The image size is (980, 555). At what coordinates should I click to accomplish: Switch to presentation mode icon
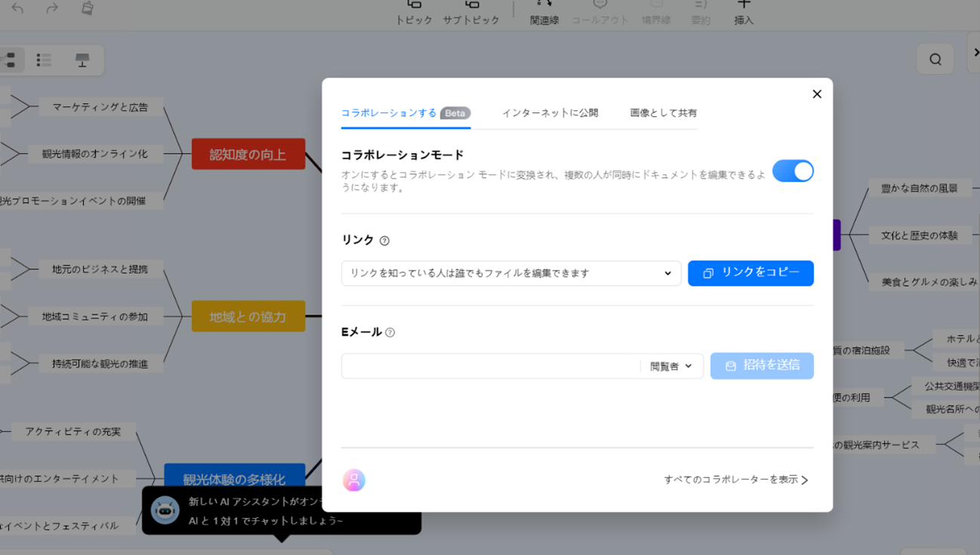82,60
